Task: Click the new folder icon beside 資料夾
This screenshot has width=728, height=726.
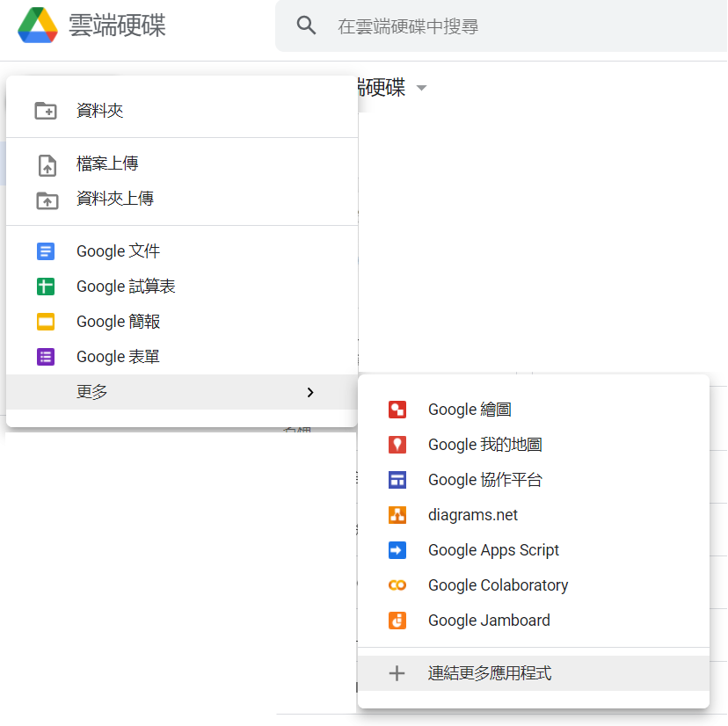Action: 46,111
